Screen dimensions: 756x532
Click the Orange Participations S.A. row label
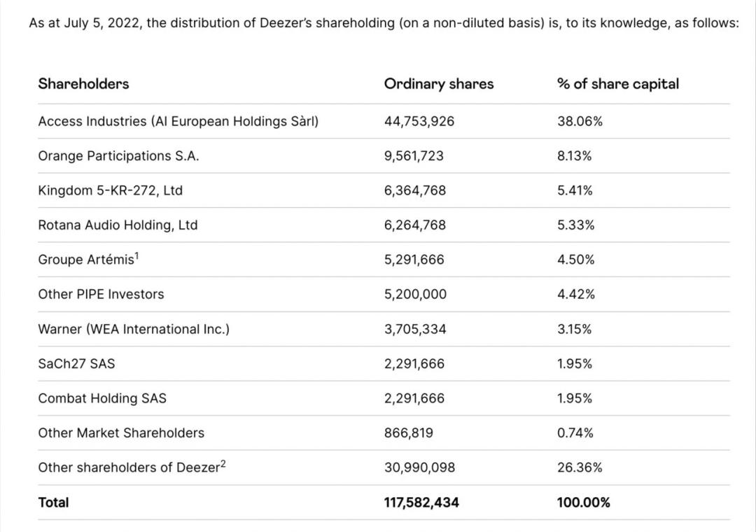point(118,156)
